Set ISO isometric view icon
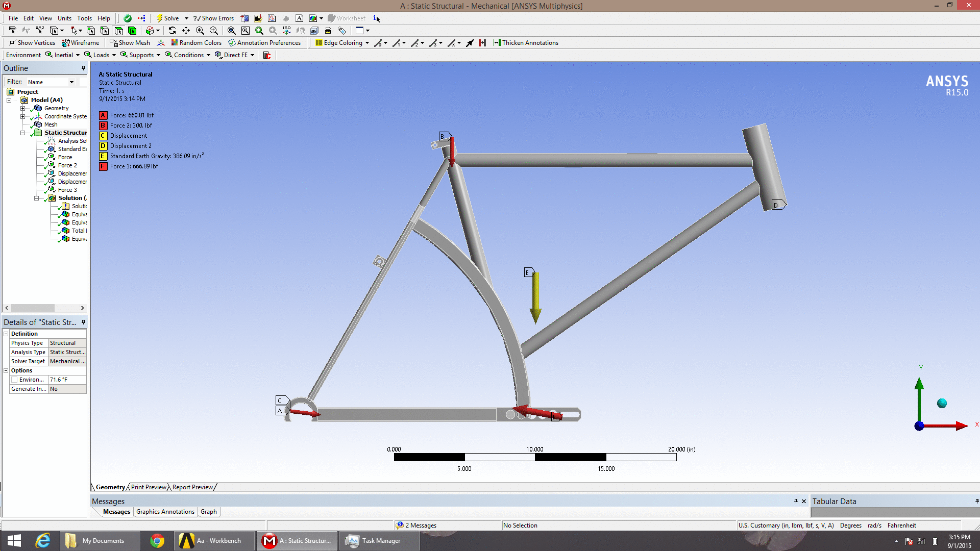Viewport: 980px width, 551px height. (x=286, y=31)
